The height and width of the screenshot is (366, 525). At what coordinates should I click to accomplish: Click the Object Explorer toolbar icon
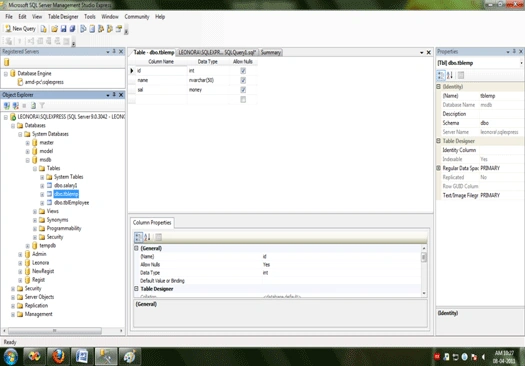point(100,29)
